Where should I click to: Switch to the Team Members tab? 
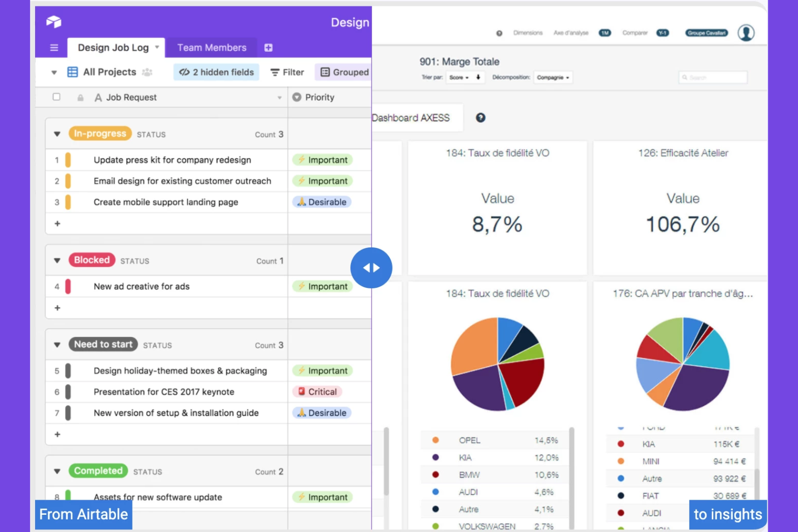[x=211, y=47]
